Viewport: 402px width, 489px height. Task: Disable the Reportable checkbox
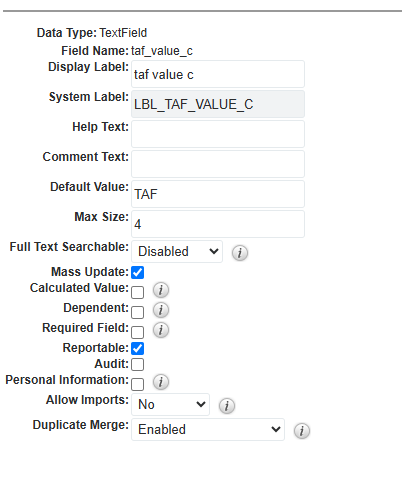click(x=138, y=348)
